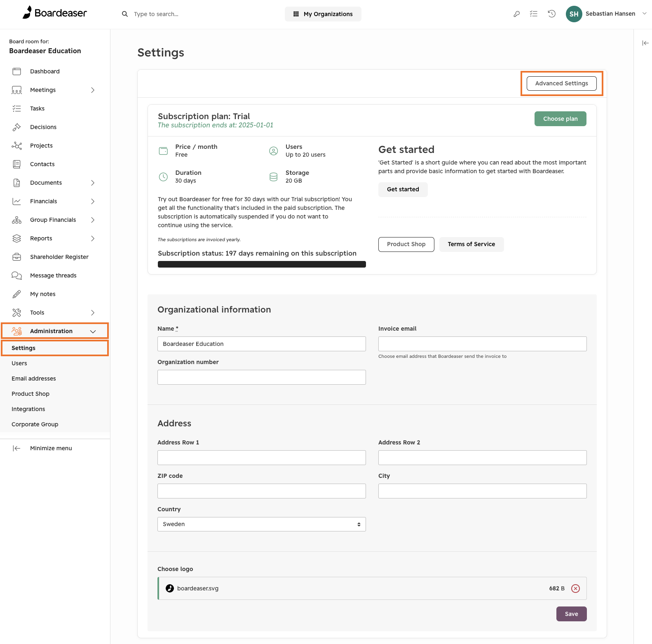Click the Message threads bubble icon

click(17, 275)
